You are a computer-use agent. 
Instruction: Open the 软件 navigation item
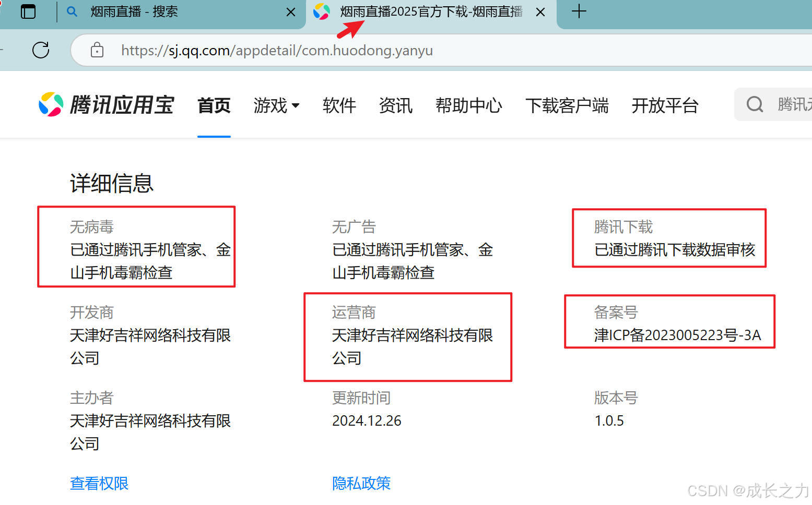(x=339, y=105)
